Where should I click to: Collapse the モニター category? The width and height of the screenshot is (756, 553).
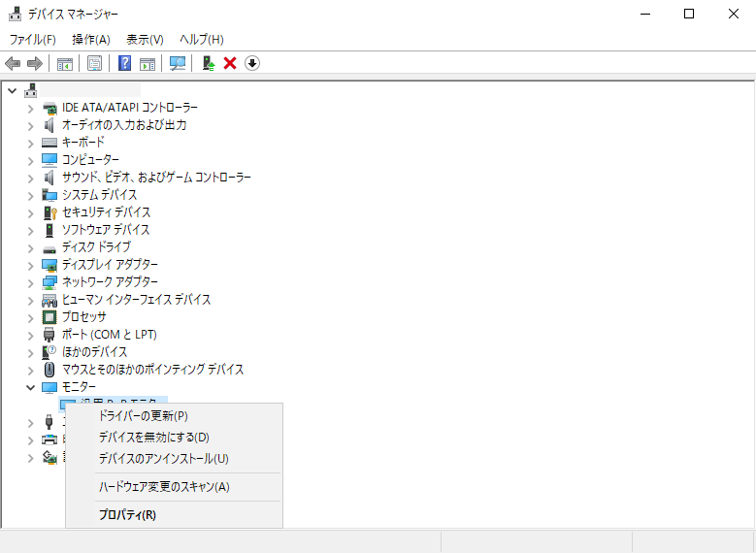click(x=30, y=387)
